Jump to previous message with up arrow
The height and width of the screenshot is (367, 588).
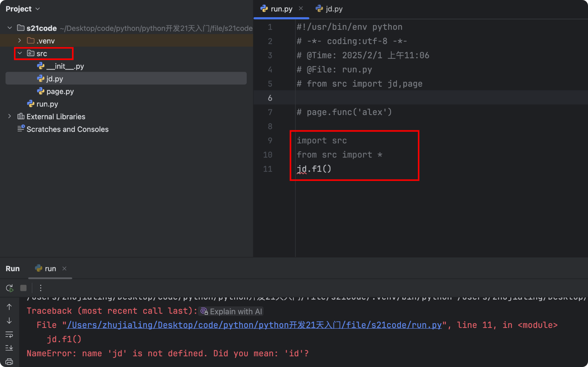pyautogui.click(x=9, y=307)
